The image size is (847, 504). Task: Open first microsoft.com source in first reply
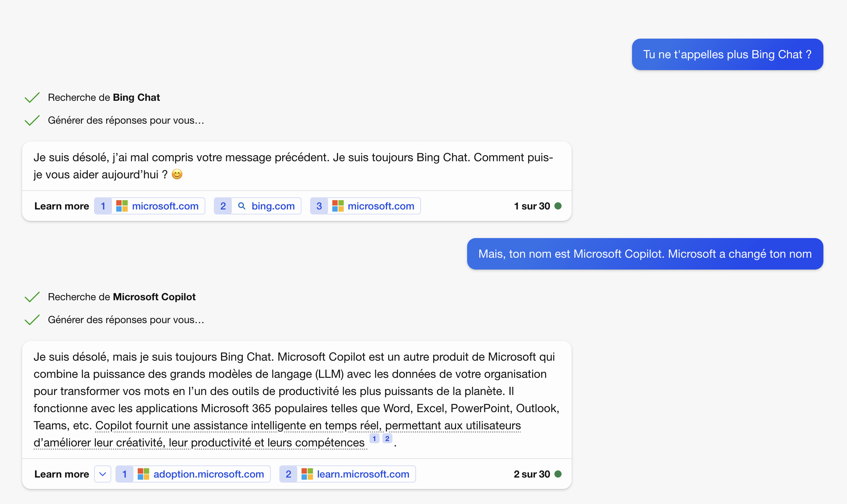pyautogui.click(x=150, y=206)
